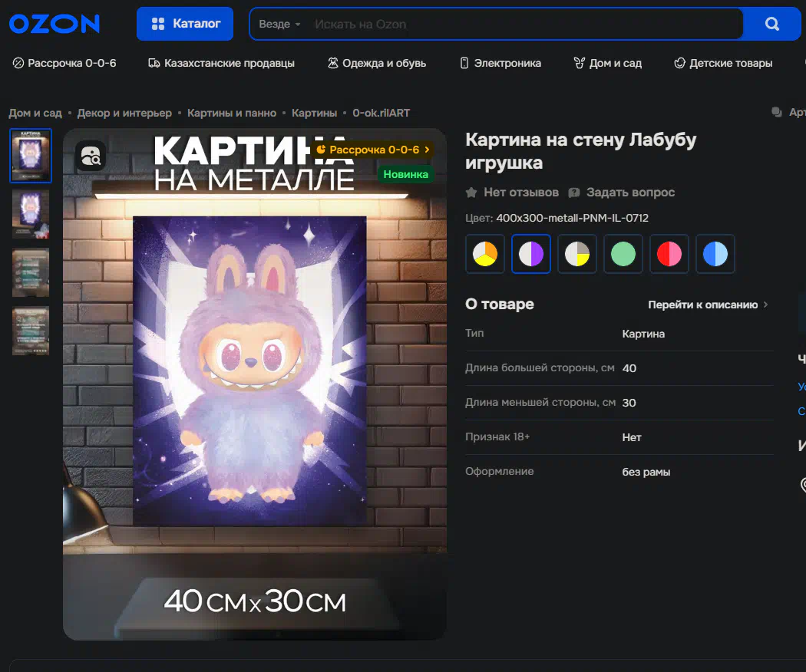The height and width of the screenshot is (672, 806).
Task: Open Дом и сад top navigation category
Action: point(608,63)
